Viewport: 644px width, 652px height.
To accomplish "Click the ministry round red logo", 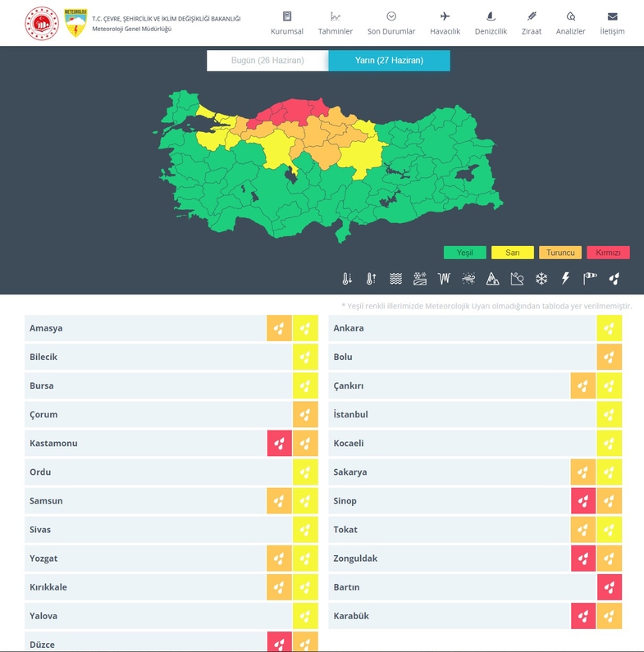I will pyautogui.click(x=42, y=23).
